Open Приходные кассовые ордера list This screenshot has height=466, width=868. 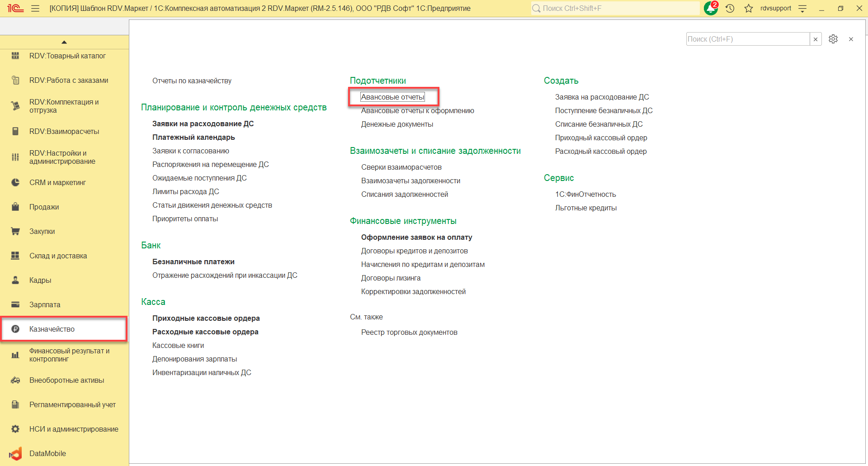tap(206, 318)
